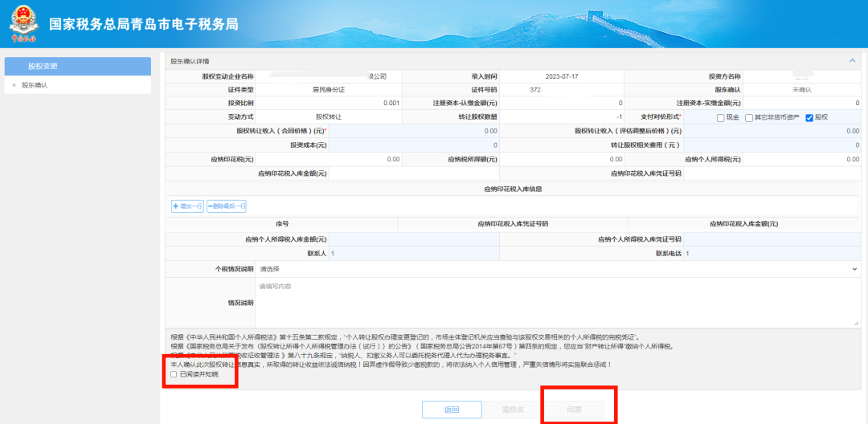The image size is (868, 424).
Task: Click the 应纳印花税入库金额(元) column header
Action: point(744,224)
